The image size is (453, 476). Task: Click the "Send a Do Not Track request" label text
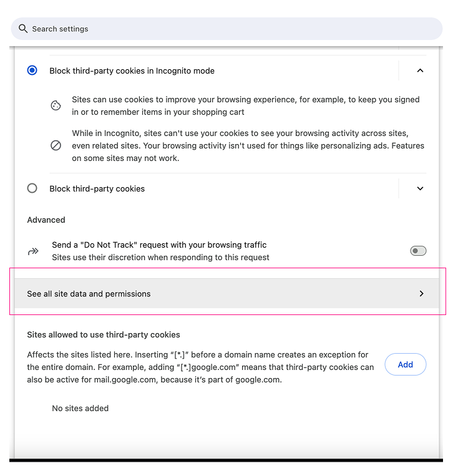[x=159, y=245]
